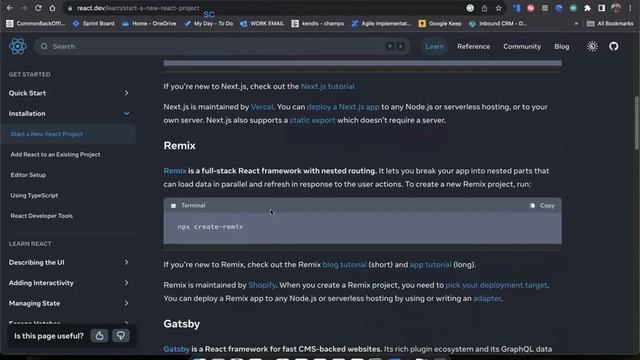640x360 pixels.
Task: Open the Blog tab
Action: click(562, 47)
